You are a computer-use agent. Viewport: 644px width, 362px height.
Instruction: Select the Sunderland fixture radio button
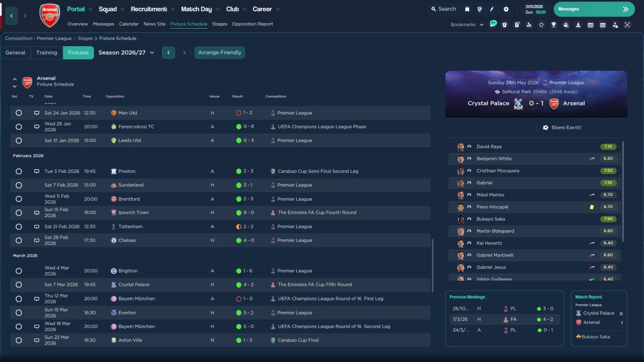click(x=19, y=185)
